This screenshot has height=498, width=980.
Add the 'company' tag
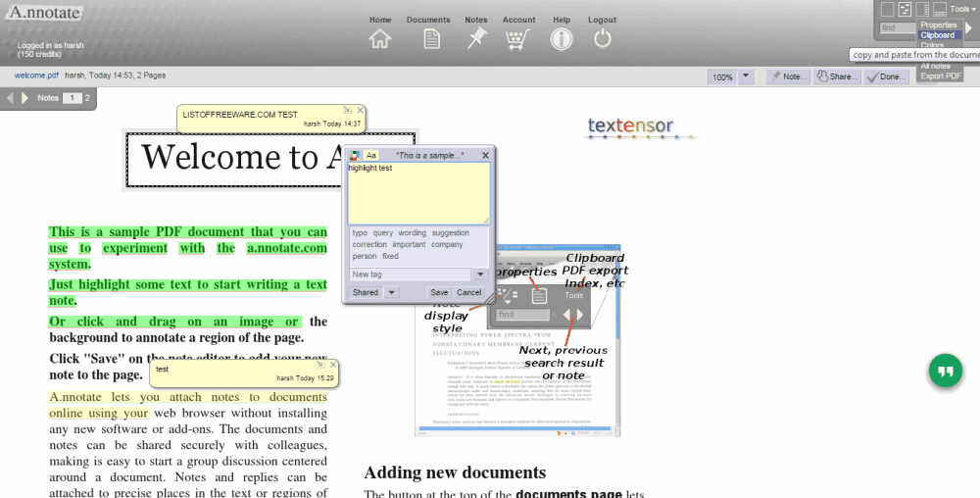pos(447,244)
